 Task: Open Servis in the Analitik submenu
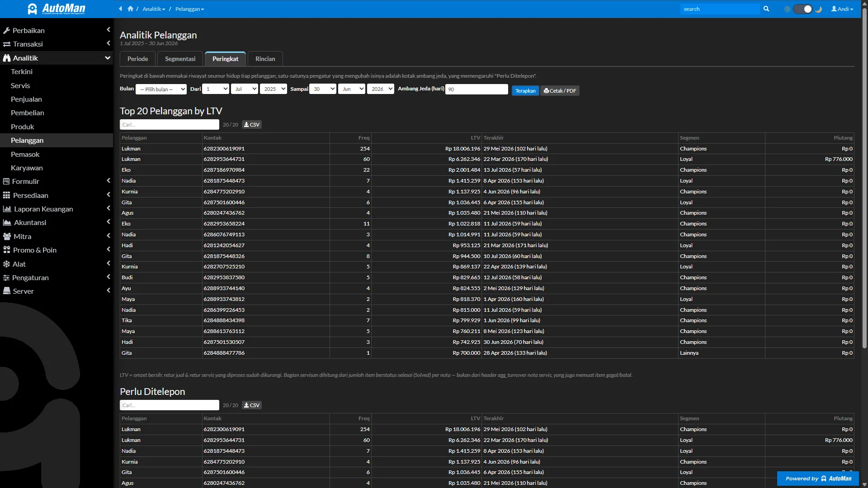(x=57, y=85)
